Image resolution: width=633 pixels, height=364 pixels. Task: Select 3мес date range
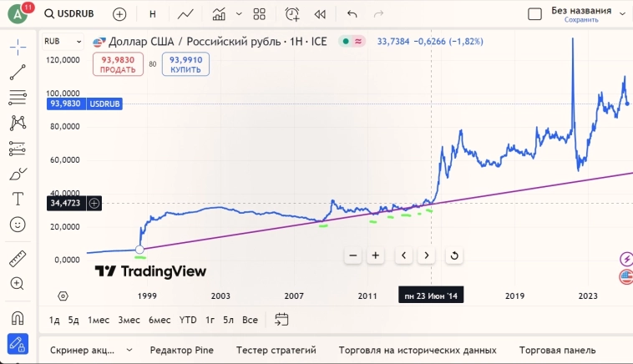pos(129,320)
